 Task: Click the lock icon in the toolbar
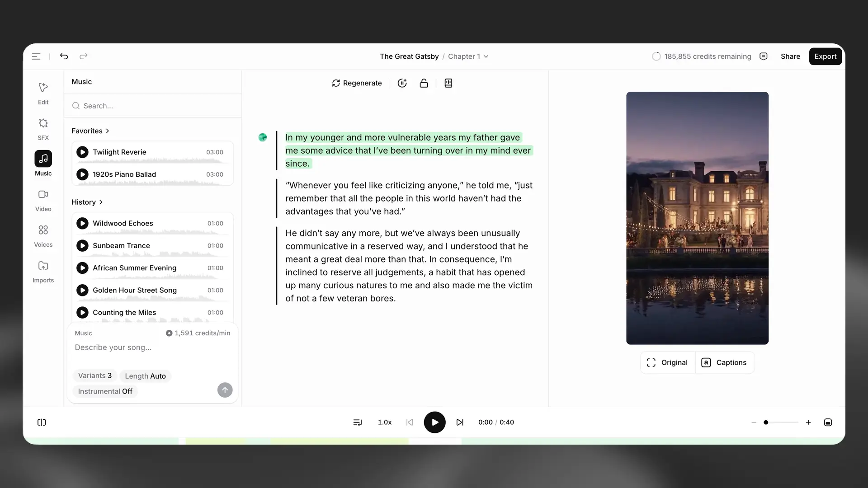click(x=424, y=83)
